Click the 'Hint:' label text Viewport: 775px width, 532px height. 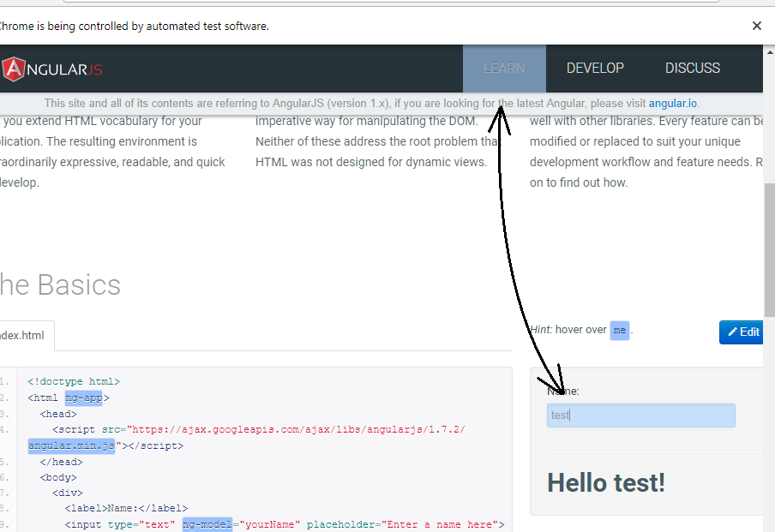tap(541, 330)
